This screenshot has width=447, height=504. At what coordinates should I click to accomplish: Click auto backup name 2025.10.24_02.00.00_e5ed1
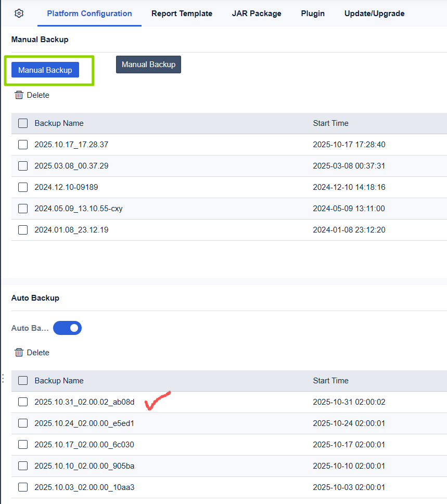(x=84, y=423)
